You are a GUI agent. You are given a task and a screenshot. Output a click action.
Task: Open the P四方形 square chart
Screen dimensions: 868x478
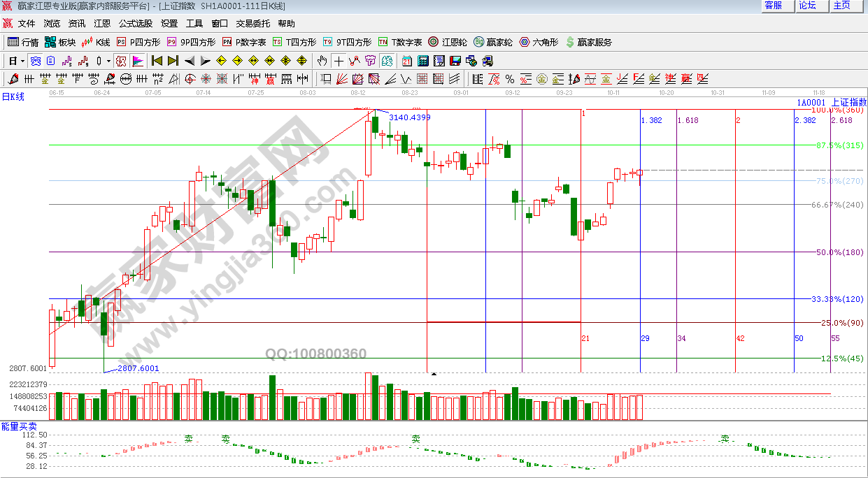click(138, 42)
